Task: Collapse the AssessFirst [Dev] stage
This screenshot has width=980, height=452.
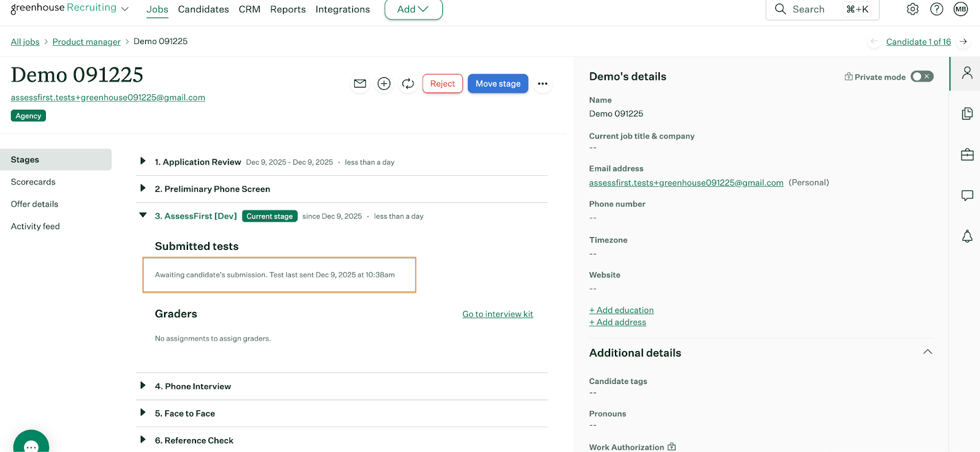Action: [x=143, y=216]
